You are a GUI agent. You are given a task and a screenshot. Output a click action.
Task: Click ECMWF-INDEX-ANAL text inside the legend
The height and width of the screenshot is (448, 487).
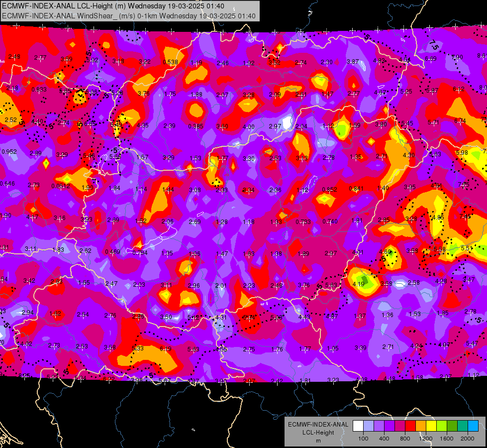click(x=318, y=425)
